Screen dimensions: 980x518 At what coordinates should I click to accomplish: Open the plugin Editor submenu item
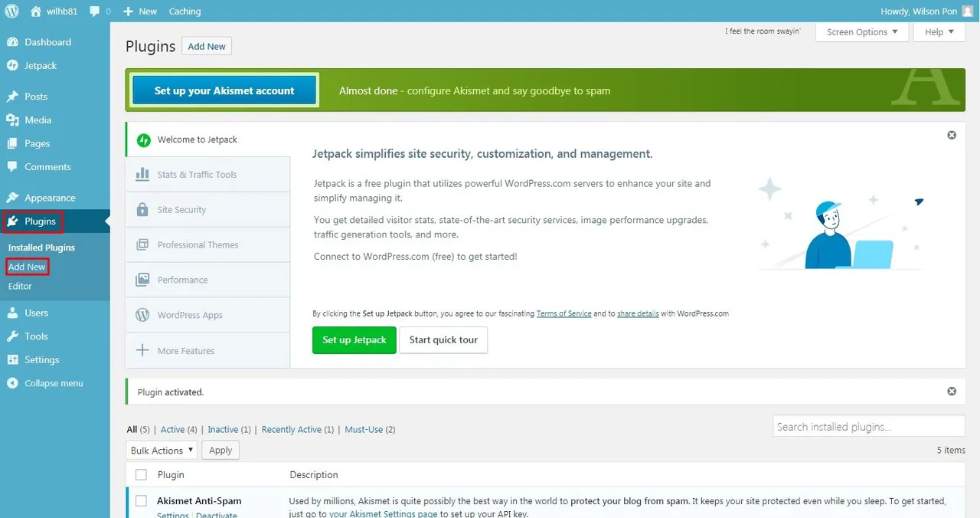tap(20, 286)
